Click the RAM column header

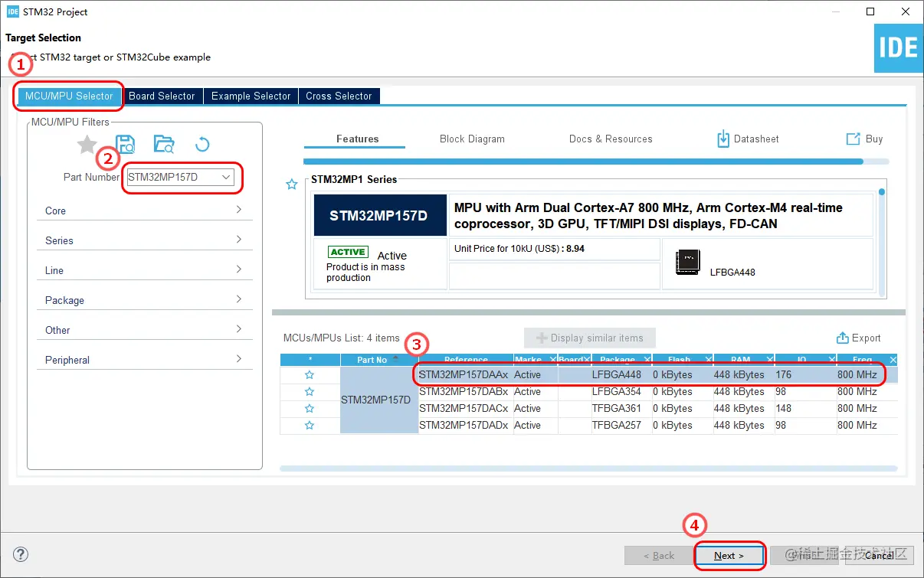[743, 360]
